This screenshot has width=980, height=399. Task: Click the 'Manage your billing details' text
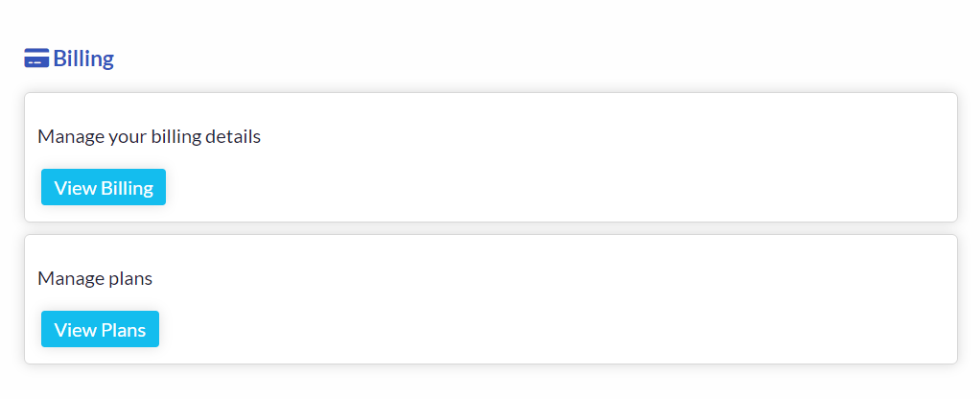click(x=149, y=136)
